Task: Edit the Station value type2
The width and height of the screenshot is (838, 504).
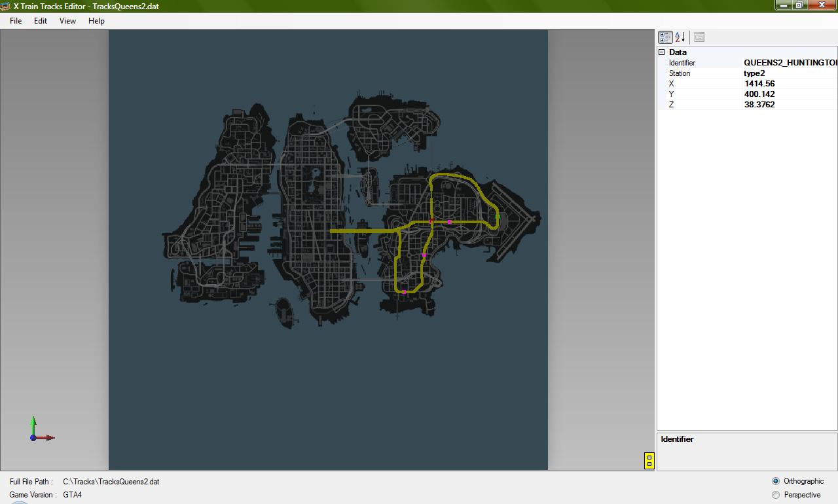Action: (790, 73)
